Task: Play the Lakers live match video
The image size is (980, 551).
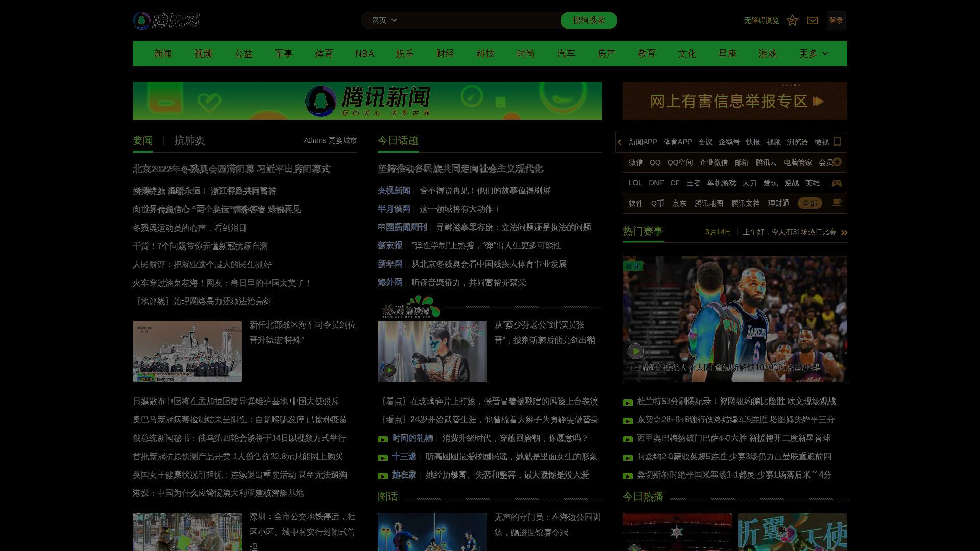Action: [x=635, y=351]
